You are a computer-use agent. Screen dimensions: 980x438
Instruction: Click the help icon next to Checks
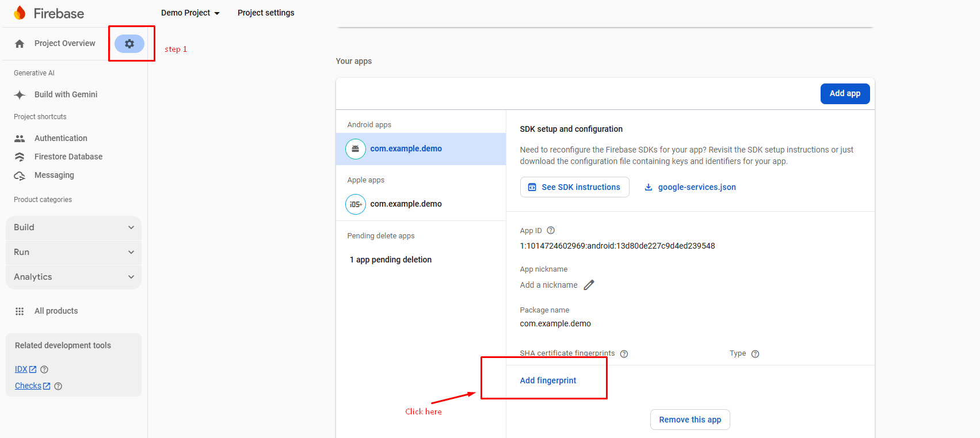pos(58,386)
